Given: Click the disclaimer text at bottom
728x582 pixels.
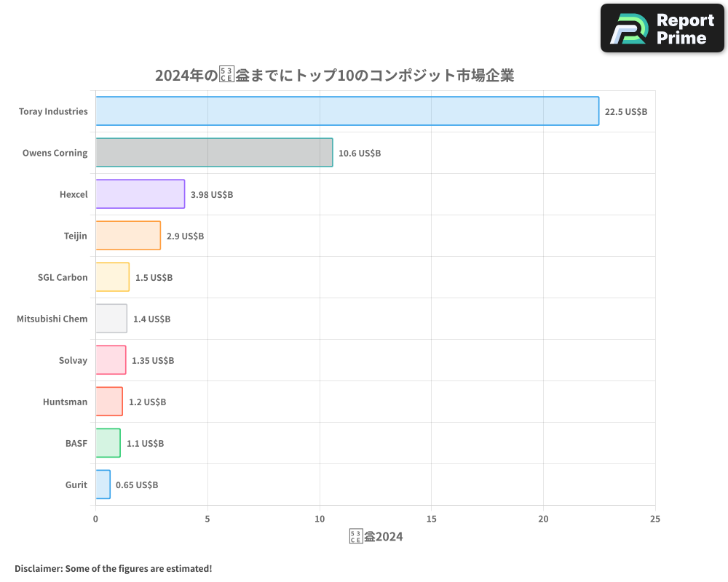Looking at the screenshot, I should (x=113, y=568).
